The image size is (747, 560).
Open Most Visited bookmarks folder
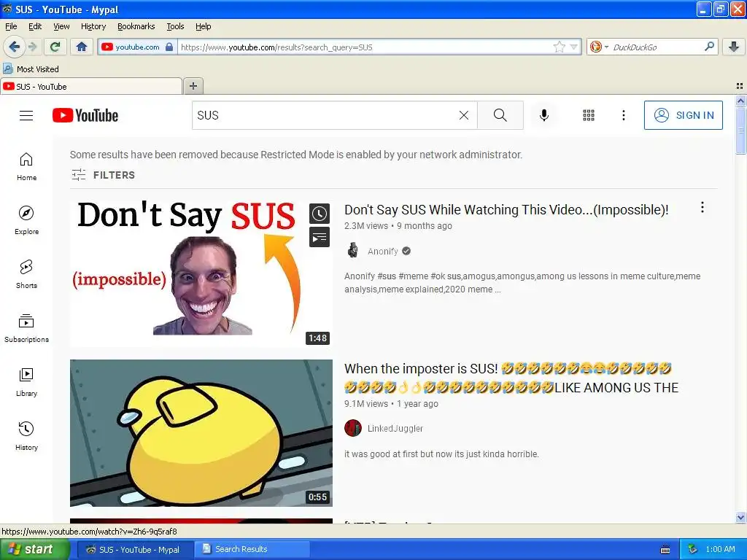point(31,69)
